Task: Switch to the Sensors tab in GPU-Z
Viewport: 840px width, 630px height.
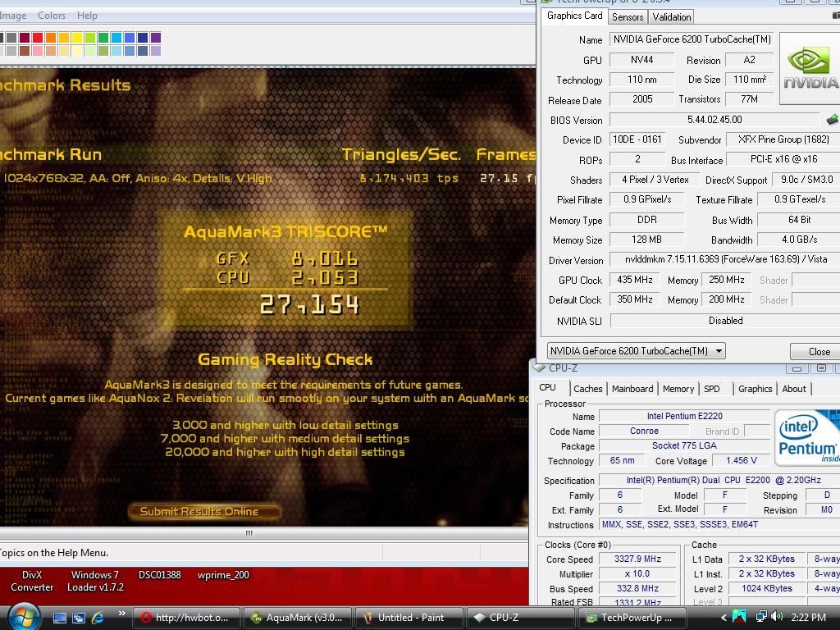Action: click(x=628, y=17)
